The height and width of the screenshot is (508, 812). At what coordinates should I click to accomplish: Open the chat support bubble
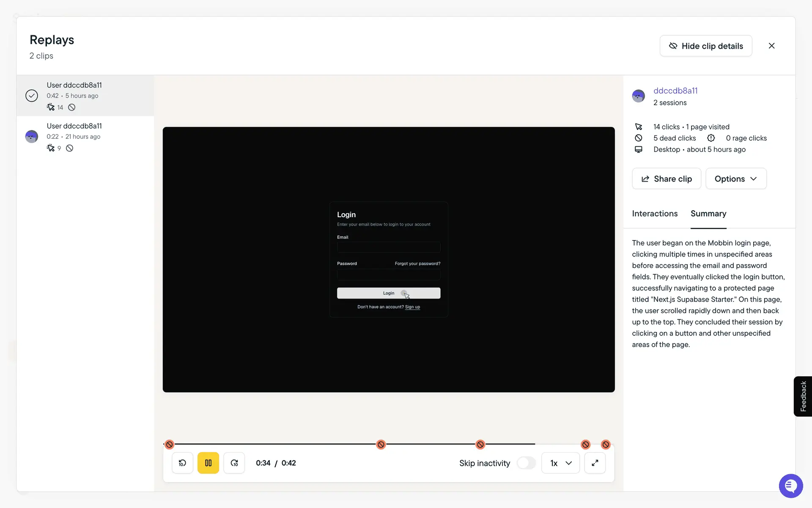(x=790, y=486)
